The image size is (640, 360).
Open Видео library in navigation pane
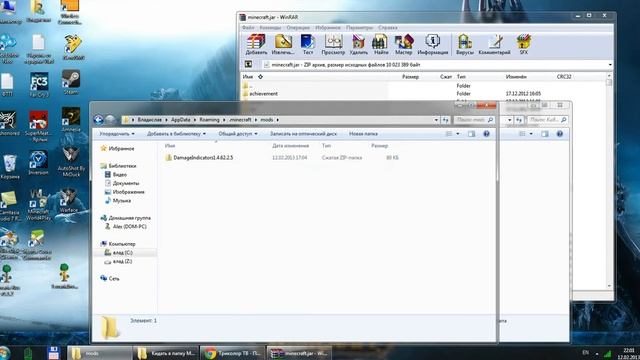tap(116, 175)
